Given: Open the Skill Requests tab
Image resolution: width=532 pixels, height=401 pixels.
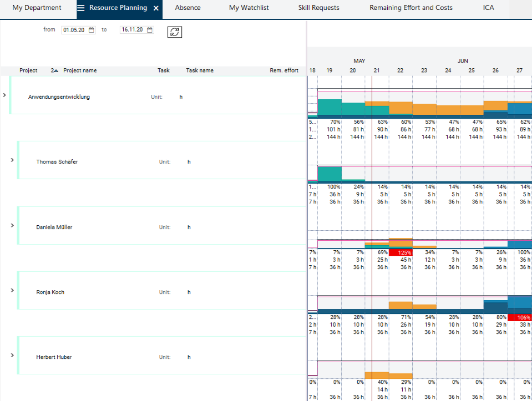Looking at the screenshot, I should (x=318, y=8).
